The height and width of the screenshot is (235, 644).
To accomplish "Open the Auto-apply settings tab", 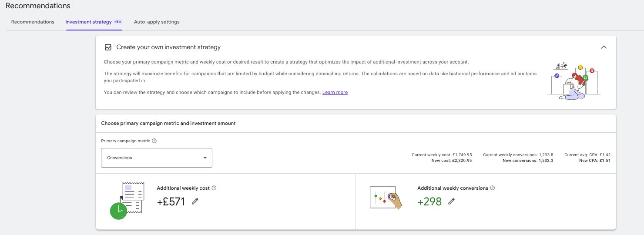I will click(x=157, y=22).
